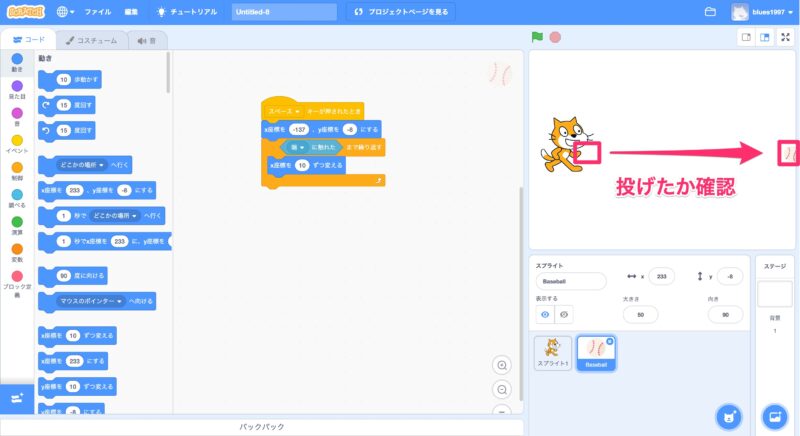Switch to small stage layout
Viewport: 800px width, 436px height.
tap(745, 37)
